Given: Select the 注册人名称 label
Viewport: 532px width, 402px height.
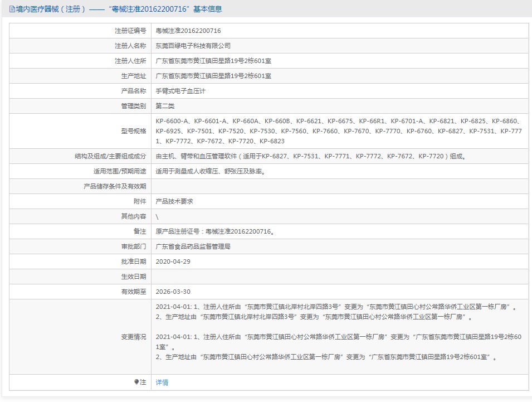Looking at the screenshot, I should [x=130, y=46].
